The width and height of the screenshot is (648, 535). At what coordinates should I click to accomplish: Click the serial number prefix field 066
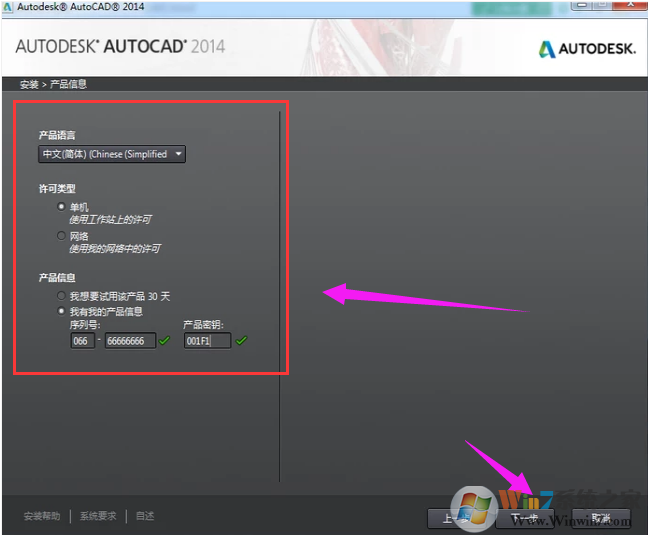tap(83, 341)
